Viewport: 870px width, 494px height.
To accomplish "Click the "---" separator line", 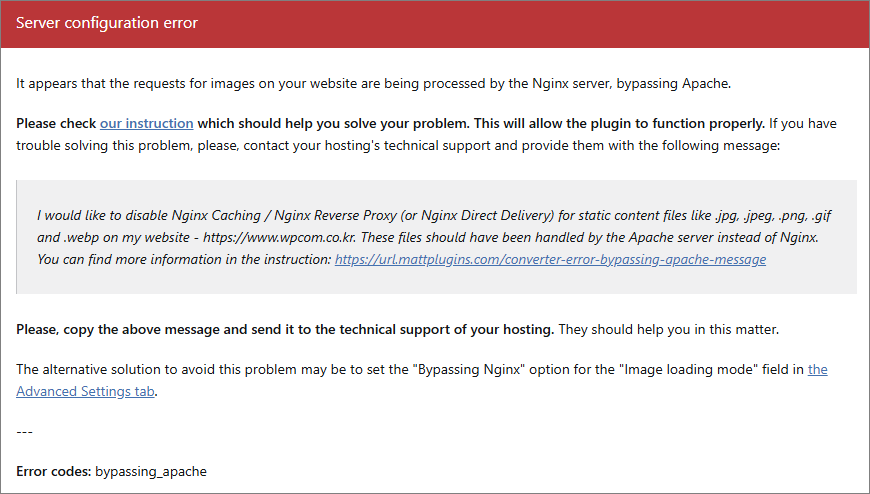I will (25, 431).
